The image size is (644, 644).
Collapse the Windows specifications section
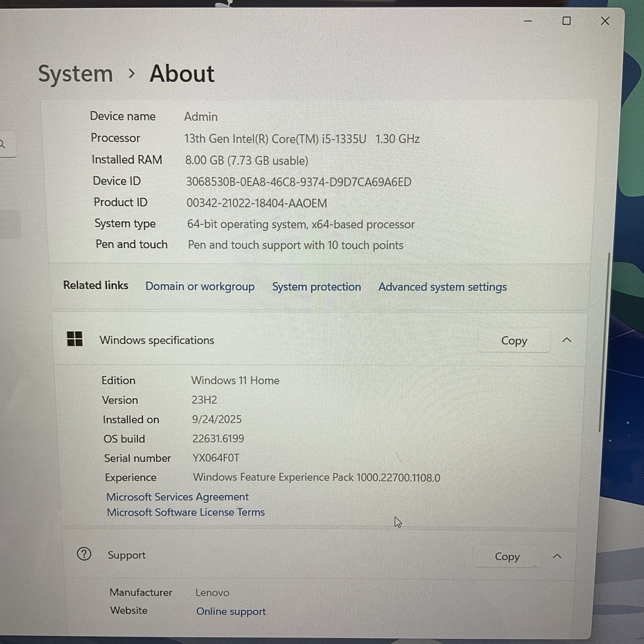click(x=567, y=340)
